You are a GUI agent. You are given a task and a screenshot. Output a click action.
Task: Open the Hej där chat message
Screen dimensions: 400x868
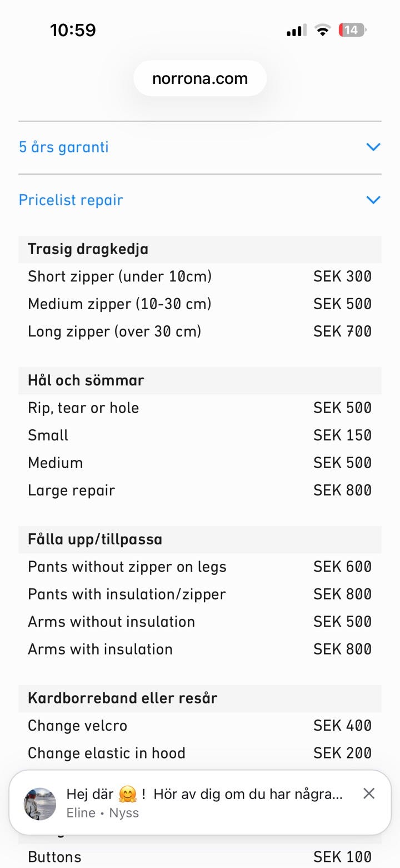[x=204, y=794]
